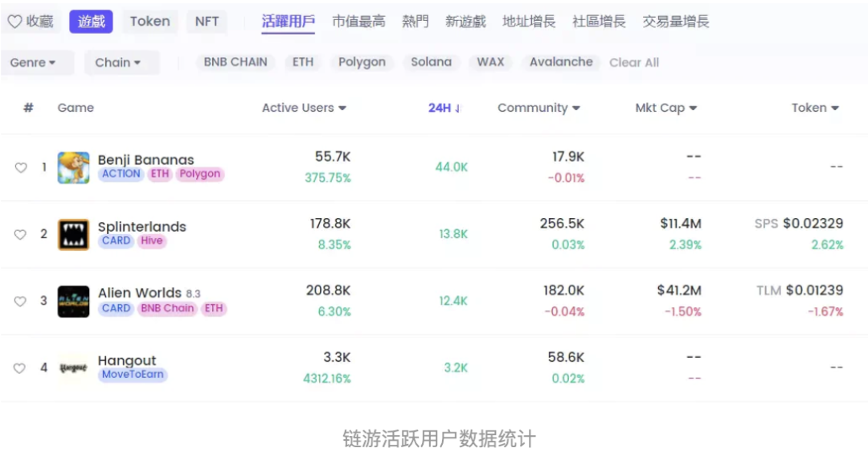
Task: Filter by Avalanche chain chip
Action: point(561,62)
